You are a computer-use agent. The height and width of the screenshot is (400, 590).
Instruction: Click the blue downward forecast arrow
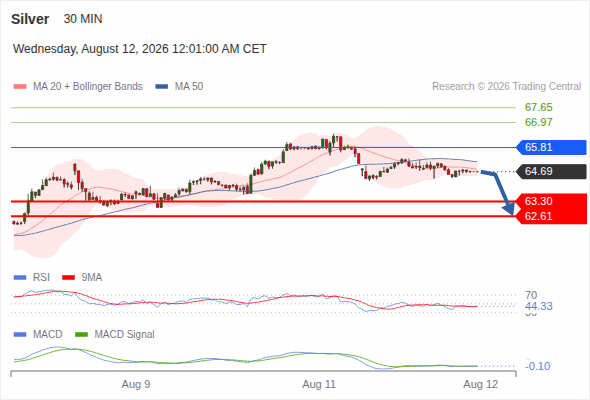point(500,193)
